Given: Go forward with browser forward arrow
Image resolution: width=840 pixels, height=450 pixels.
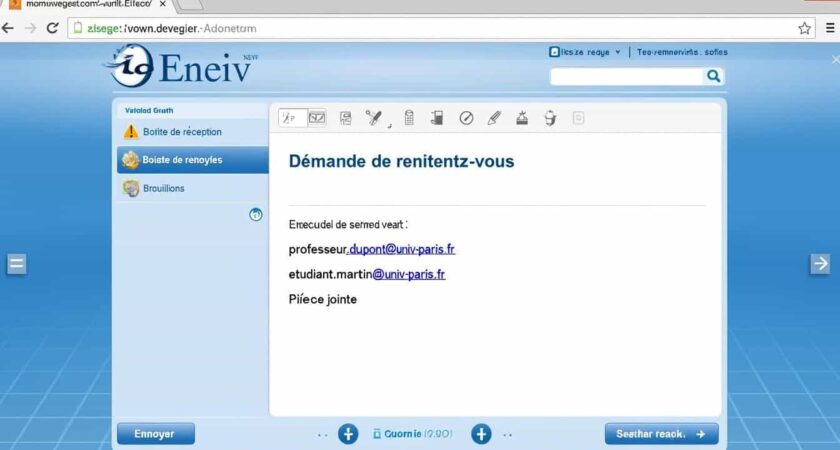Looking at the screenshot, I should (x=31, y=28).
